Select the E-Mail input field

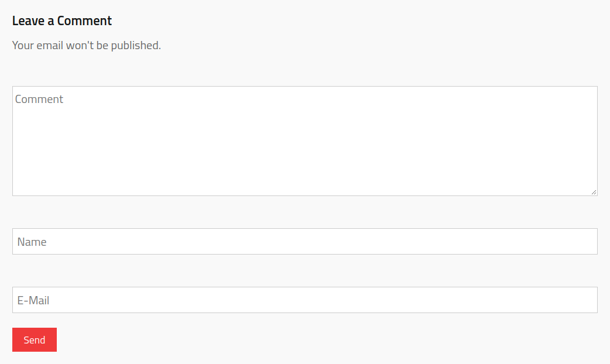point(304,300)
